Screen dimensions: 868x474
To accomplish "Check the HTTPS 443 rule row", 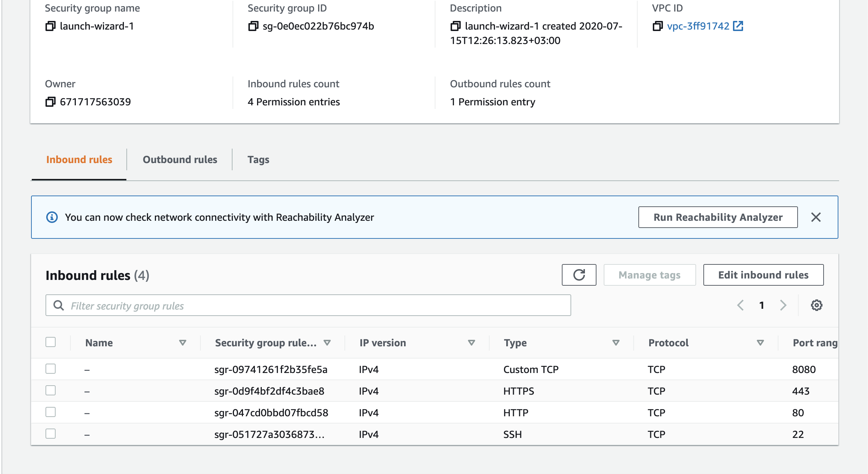I will point(51,390).
